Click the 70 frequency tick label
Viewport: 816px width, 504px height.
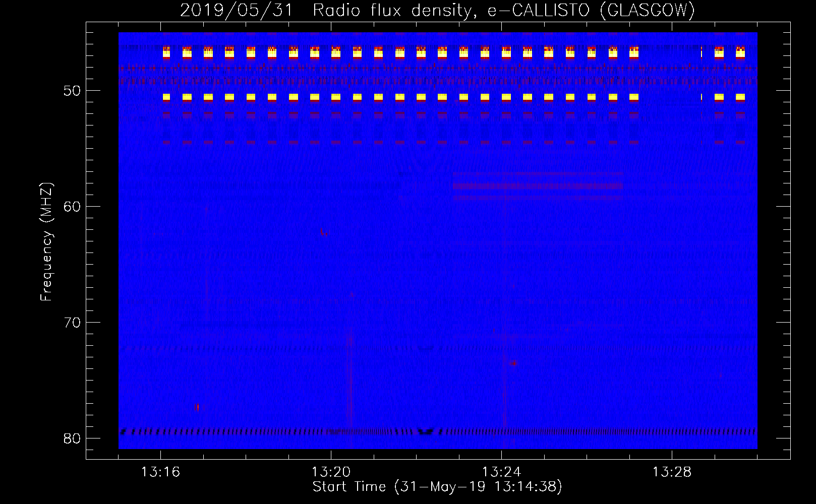(x=72, y=323)
